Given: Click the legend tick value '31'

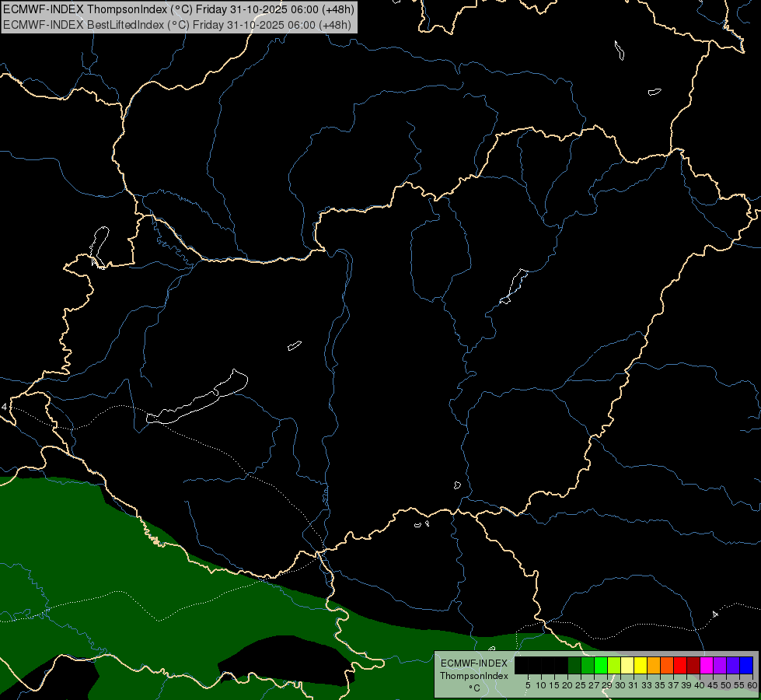Looking at the screenshot, I should pyautogui.click(x=634, y=685).
